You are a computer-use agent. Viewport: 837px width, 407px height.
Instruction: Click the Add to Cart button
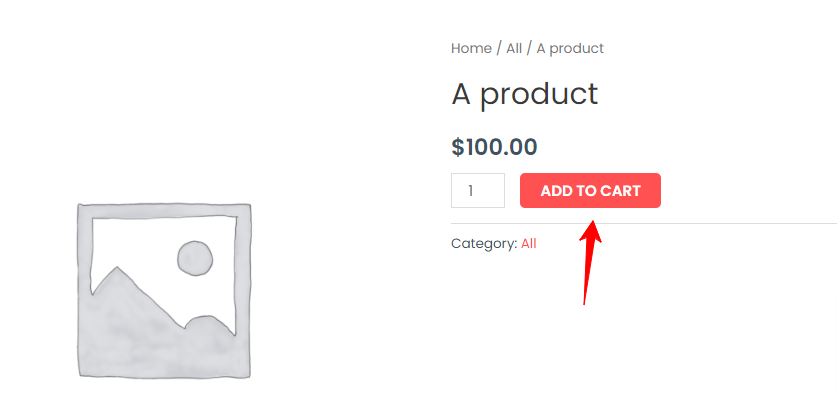590,191
